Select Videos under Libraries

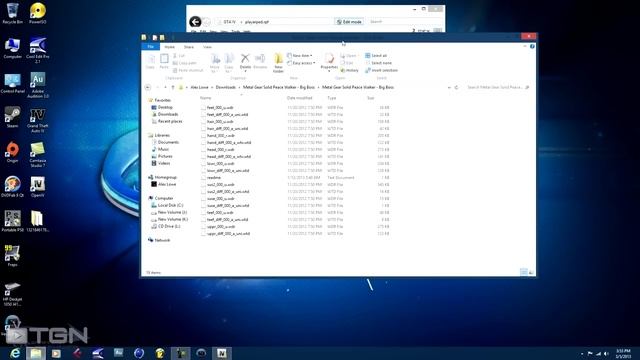click(161, 163)
